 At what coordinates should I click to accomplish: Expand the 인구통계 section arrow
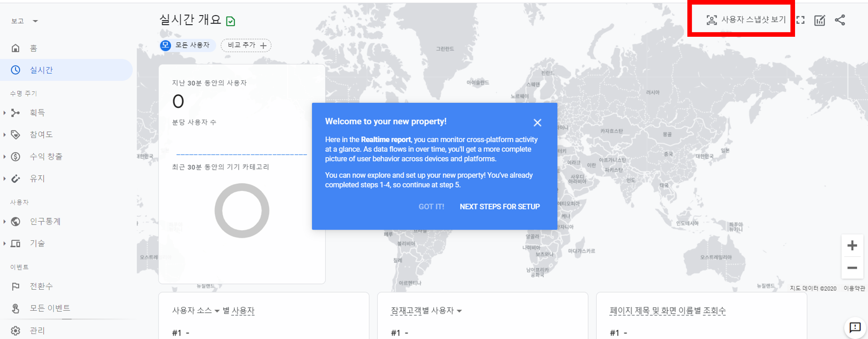5,221
